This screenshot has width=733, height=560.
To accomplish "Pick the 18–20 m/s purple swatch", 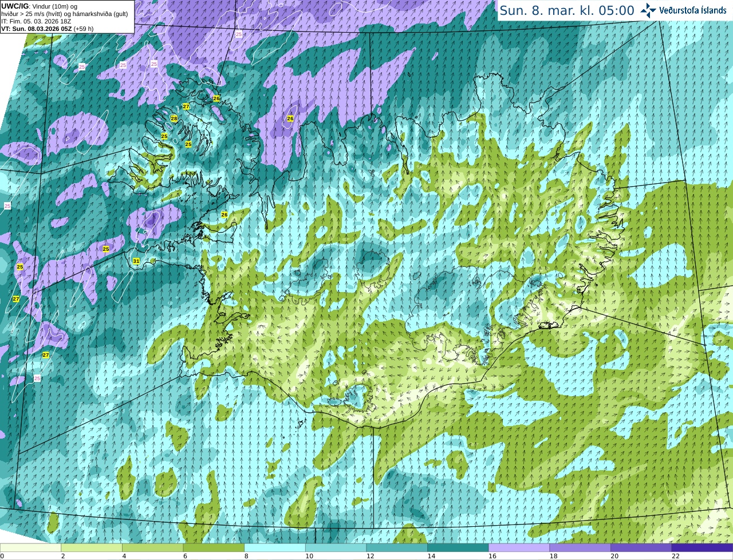I will 580,547.
